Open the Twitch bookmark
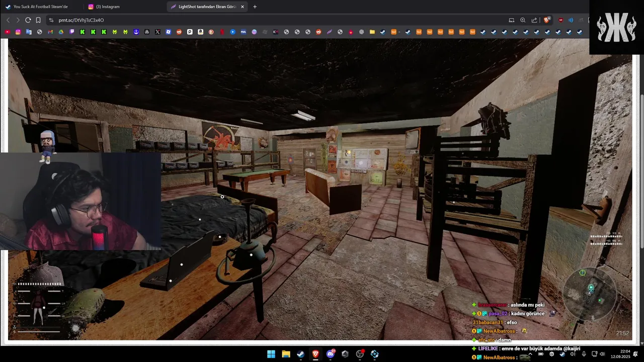The height and width of the screenshot is (362, 644). pyautogui.click(x=72, y=32)
